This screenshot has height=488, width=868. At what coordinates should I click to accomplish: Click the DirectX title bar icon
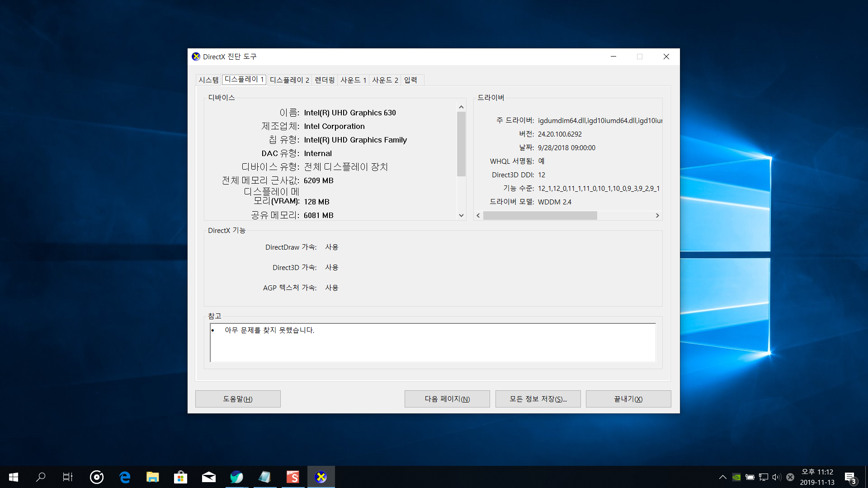pyautogui.click(x=196, y=57)
